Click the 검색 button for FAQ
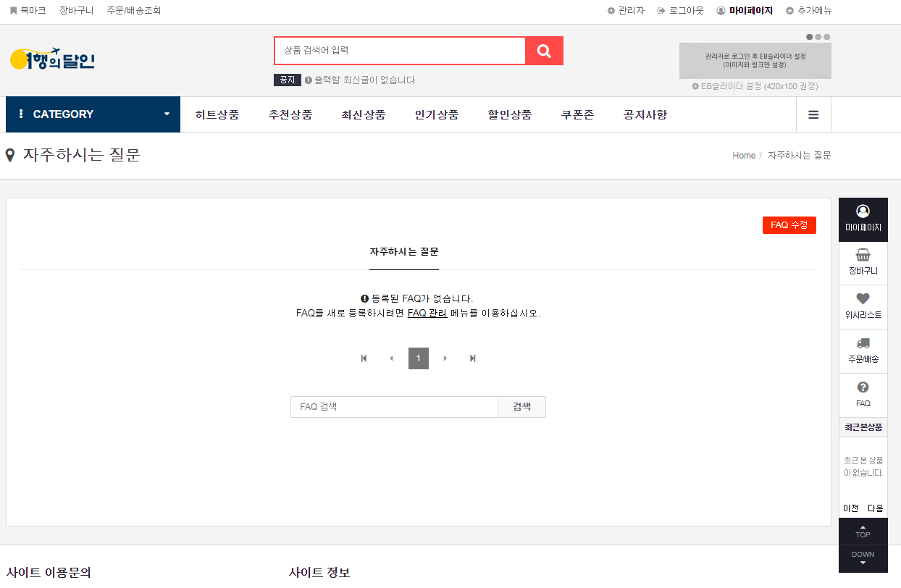This screenshot has height=588, width=901. tap(521, 407)
